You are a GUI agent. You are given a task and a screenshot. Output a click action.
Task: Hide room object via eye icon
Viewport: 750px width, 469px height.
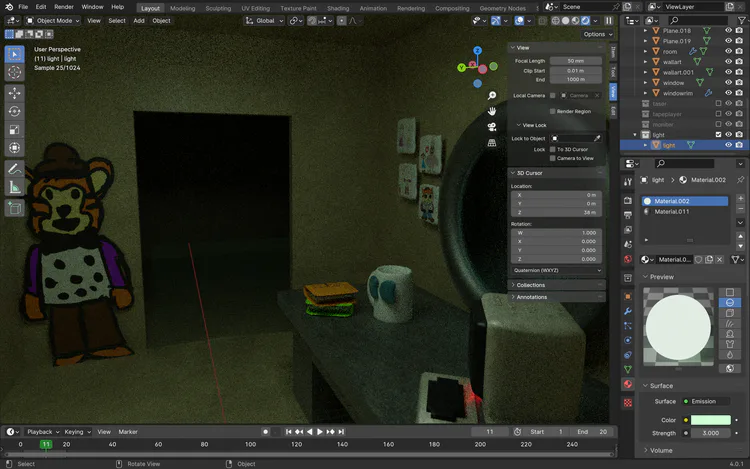point(728,51)
